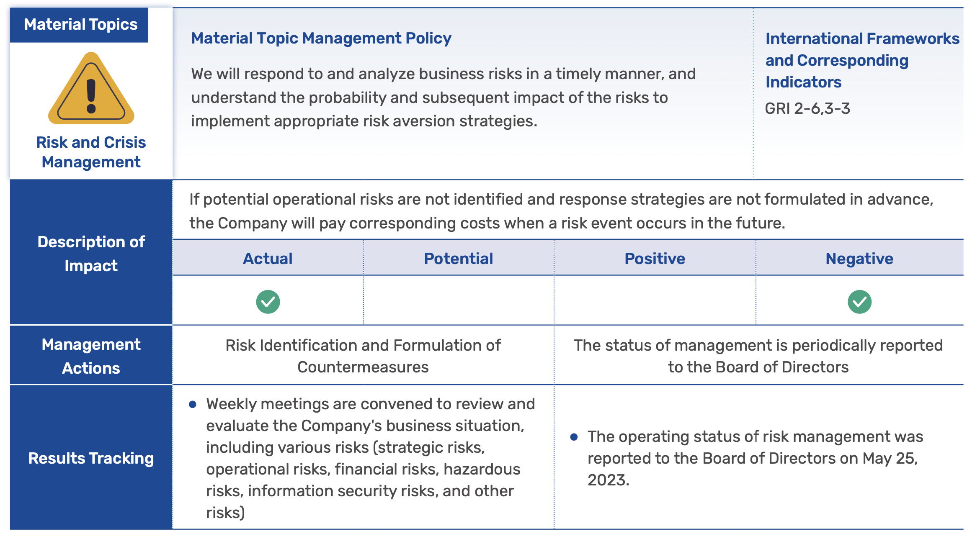Click the Potential column header
This screenshot has width=980, height=544.
click(459, 258)
